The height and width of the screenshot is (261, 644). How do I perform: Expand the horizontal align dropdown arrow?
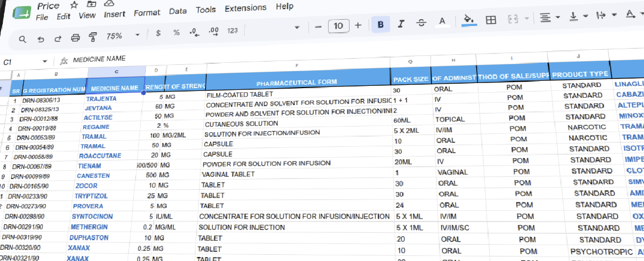pyautogui.click(x=558, y=18)
